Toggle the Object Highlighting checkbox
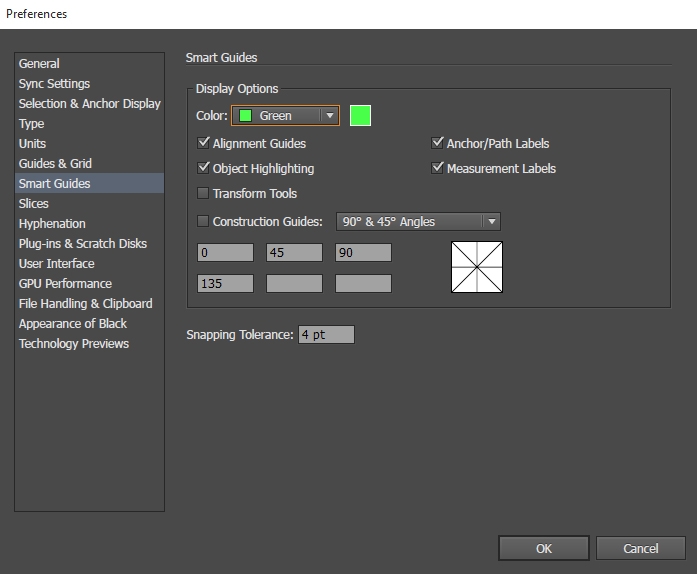The width and height of the screenshot is (697, 574). 203,168
